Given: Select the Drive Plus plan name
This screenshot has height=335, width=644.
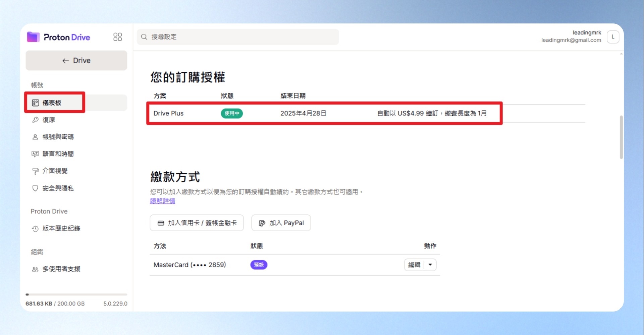Looking at the screenshot, I should tap(169, 114).
